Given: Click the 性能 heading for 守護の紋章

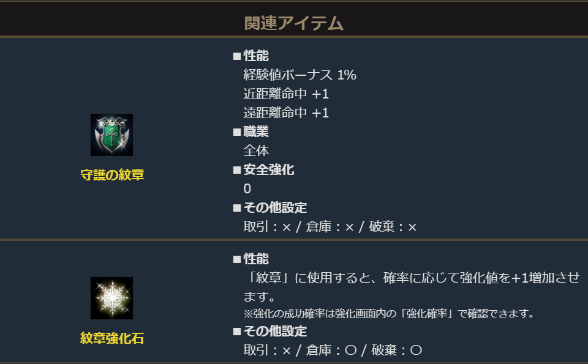Looking at the screenshot, I should point(256,56).
